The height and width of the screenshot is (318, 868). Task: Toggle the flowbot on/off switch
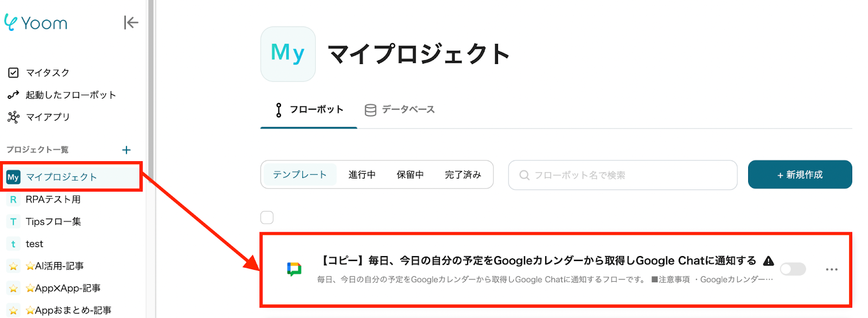pos(793,269)
